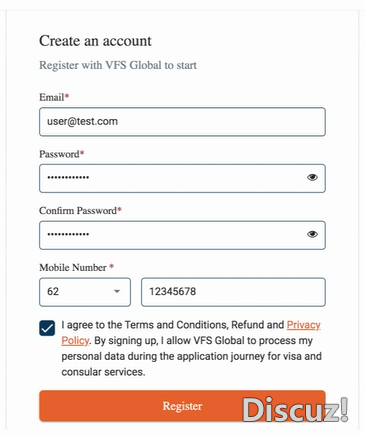Click the Mobile Number label
This screenshot has width=365, height=434.
coord(77,267)
